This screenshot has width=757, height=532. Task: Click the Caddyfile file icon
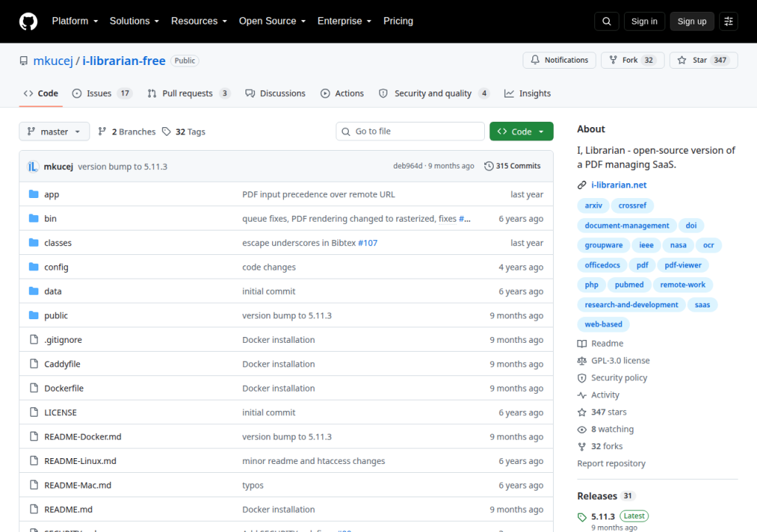(x=33, y=364)
